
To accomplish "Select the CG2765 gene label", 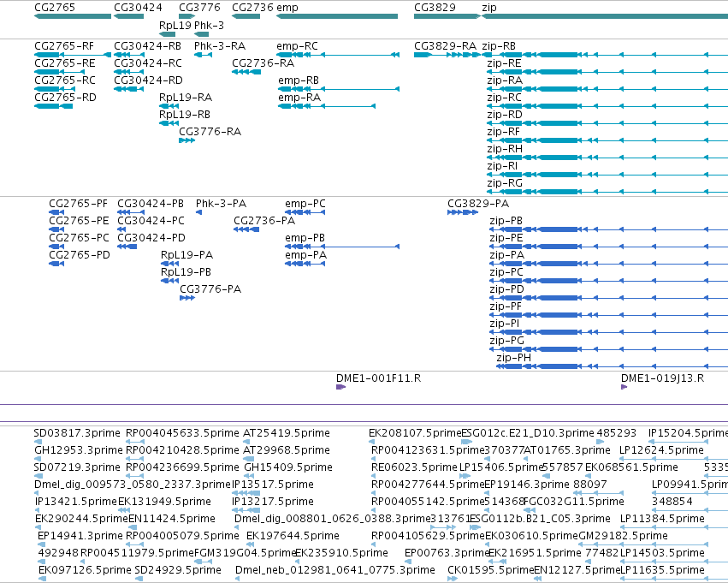I will pyautogui.click(x=54, y=8).
